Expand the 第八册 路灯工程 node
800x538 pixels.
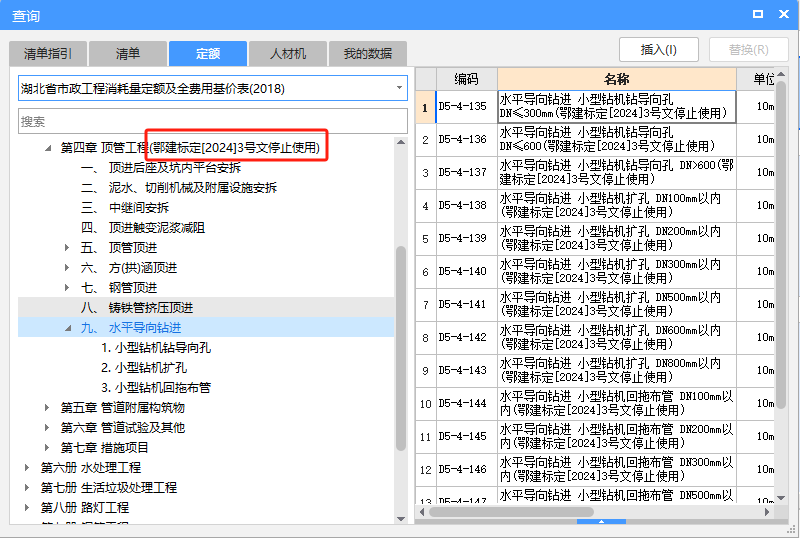pyautogui.click(x=27, y=507)
